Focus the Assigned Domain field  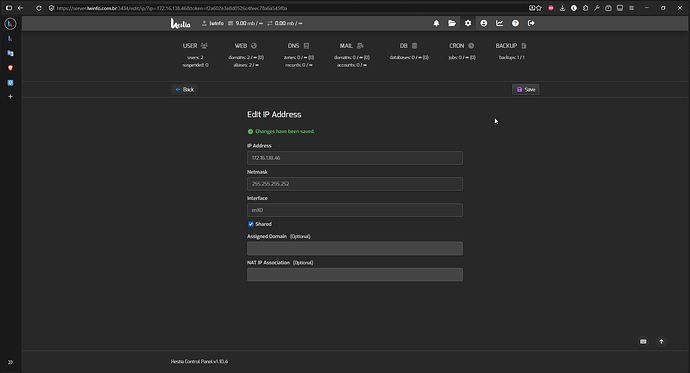(355, 249)
